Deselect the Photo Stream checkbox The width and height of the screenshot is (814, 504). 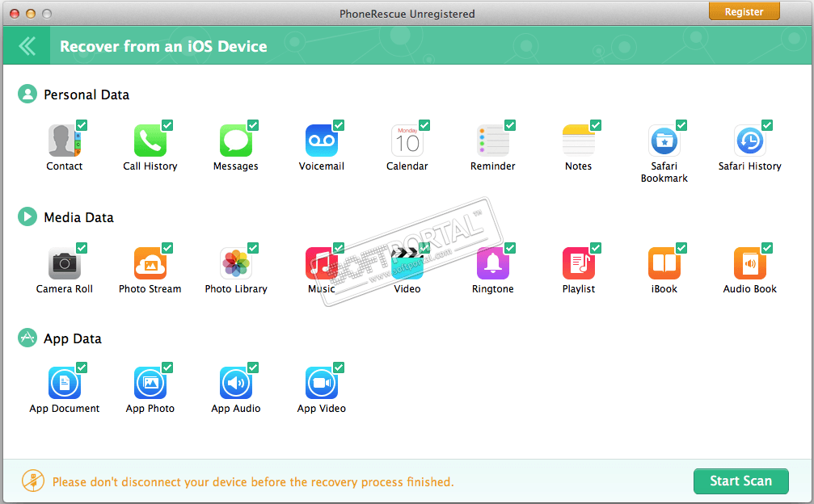click(167, 248)
